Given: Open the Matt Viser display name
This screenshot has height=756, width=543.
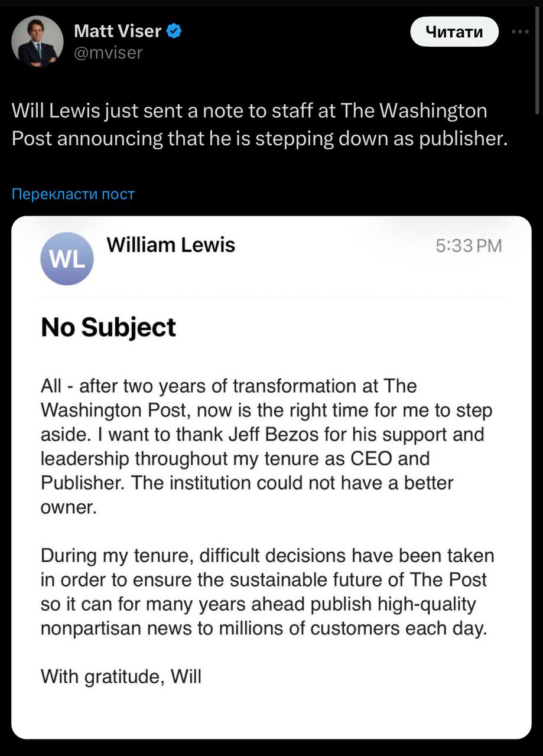Looking at the screenshot, I should pyautogui.click(x=118, y=31).
